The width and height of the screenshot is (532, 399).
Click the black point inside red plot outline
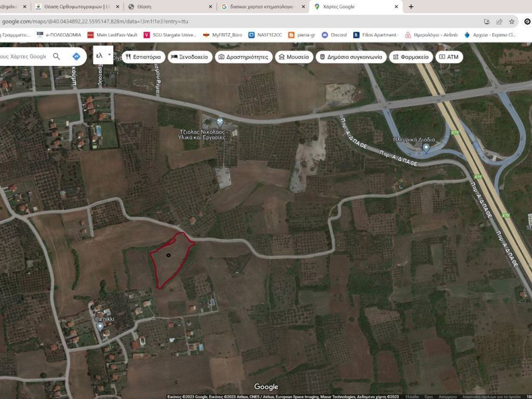click(168, 255)
